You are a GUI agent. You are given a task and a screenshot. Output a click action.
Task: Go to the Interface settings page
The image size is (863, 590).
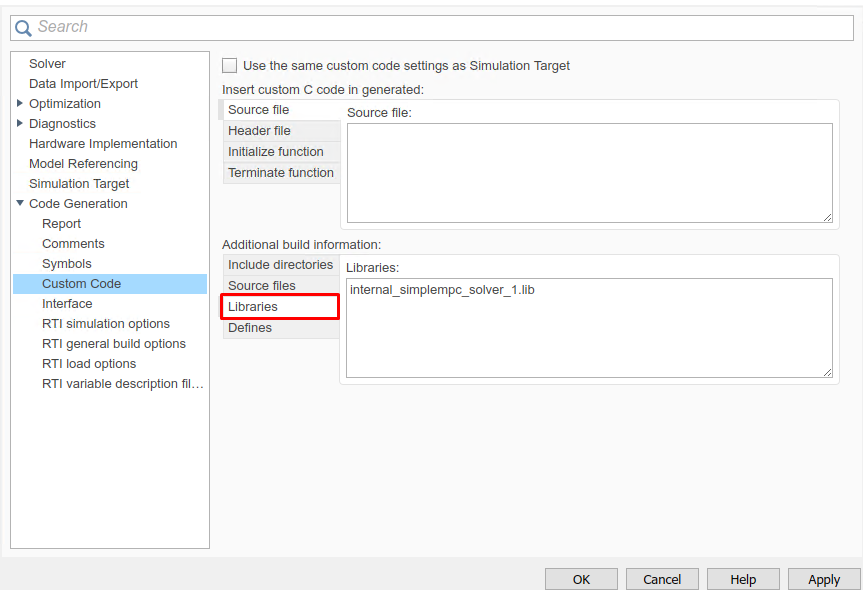(x=67, y=304)
